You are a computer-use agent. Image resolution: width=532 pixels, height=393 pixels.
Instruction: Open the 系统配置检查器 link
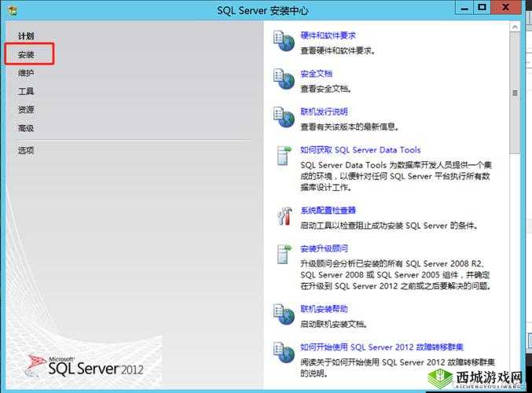pyautogui.click(x=328, y=211)
